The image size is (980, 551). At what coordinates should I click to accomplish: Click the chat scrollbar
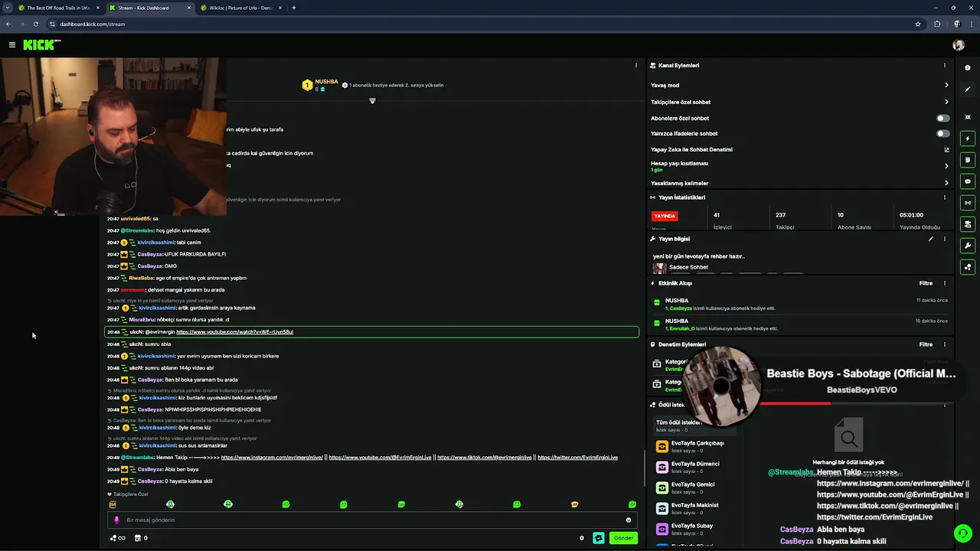(644, 467)
